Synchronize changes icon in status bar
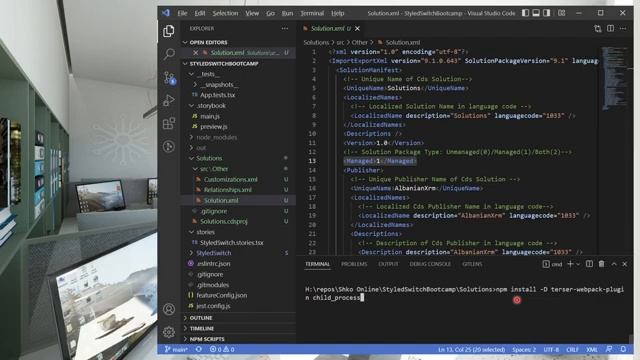 [x=199, y=349]
